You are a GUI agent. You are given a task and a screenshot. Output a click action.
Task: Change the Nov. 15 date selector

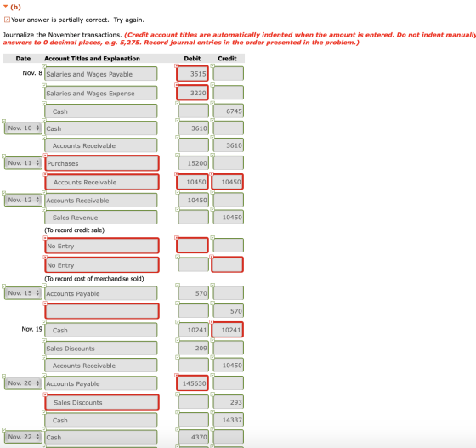coord(24,293)
